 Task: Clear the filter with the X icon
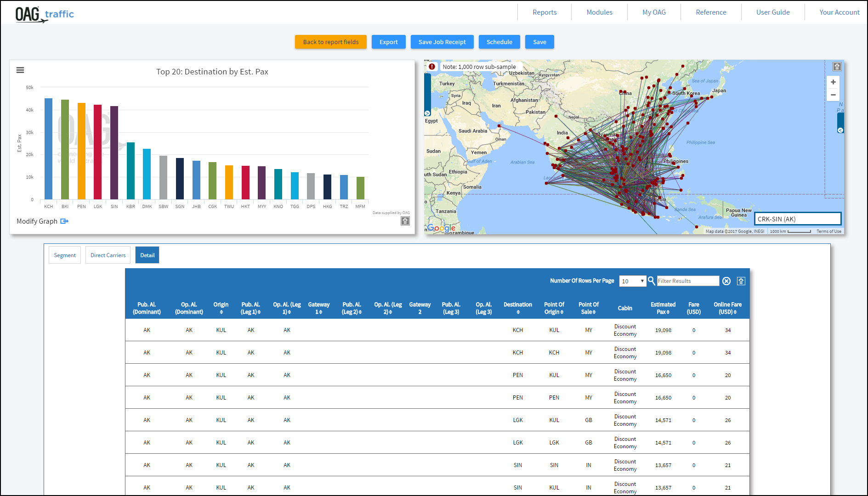(726, 281)
